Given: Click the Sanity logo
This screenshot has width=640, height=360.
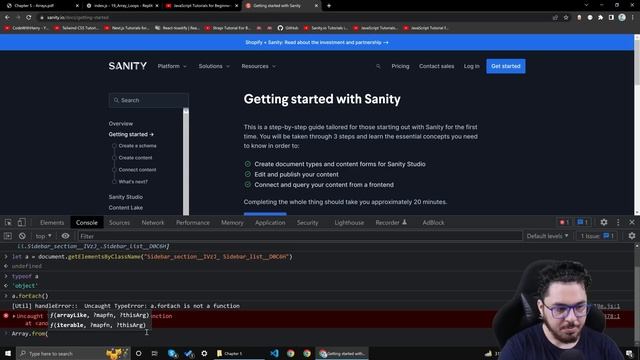Looking at the screenshot, I should tap(128, 66).
